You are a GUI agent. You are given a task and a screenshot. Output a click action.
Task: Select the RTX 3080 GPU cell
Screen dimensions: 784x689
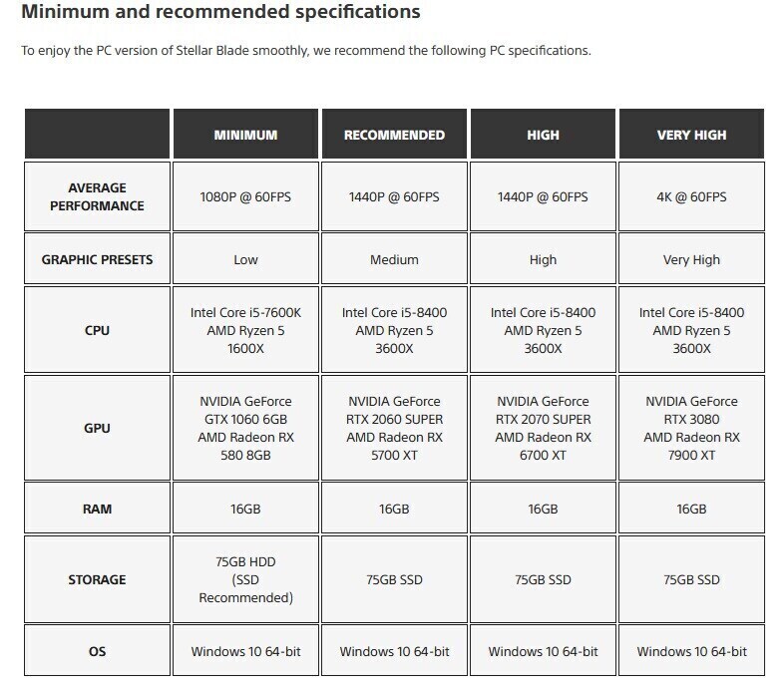[x=691, y=428]
